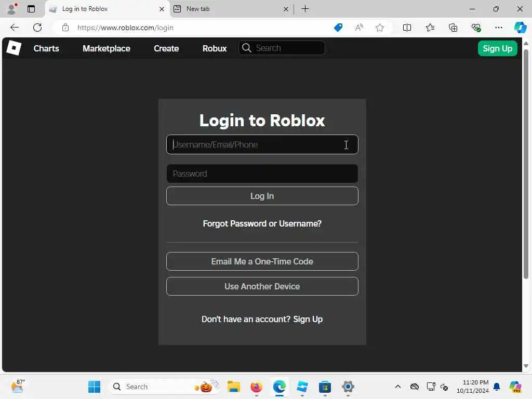This screenshot has height=399, width=532.
Task: Click the scrollbar up arrow
Action: pos(526,44)
